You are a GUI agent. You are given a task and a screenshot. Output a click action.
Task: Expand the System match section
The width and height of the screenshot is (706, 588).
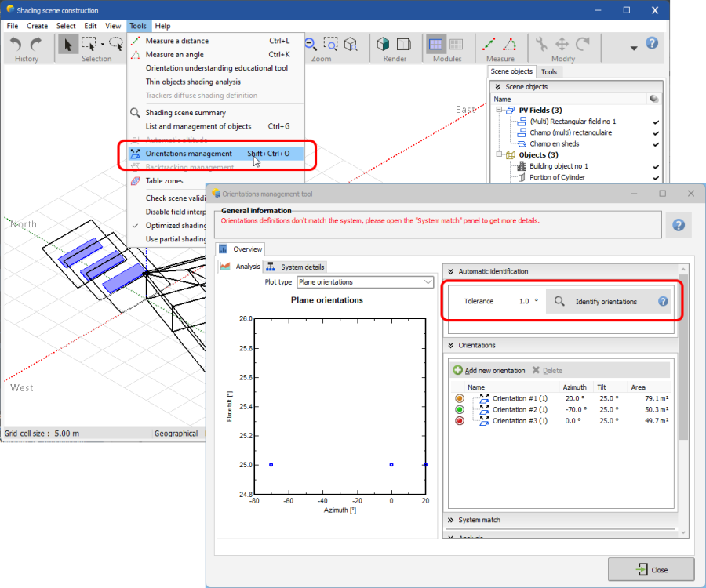pyautogui.click(x=479, y=520)
